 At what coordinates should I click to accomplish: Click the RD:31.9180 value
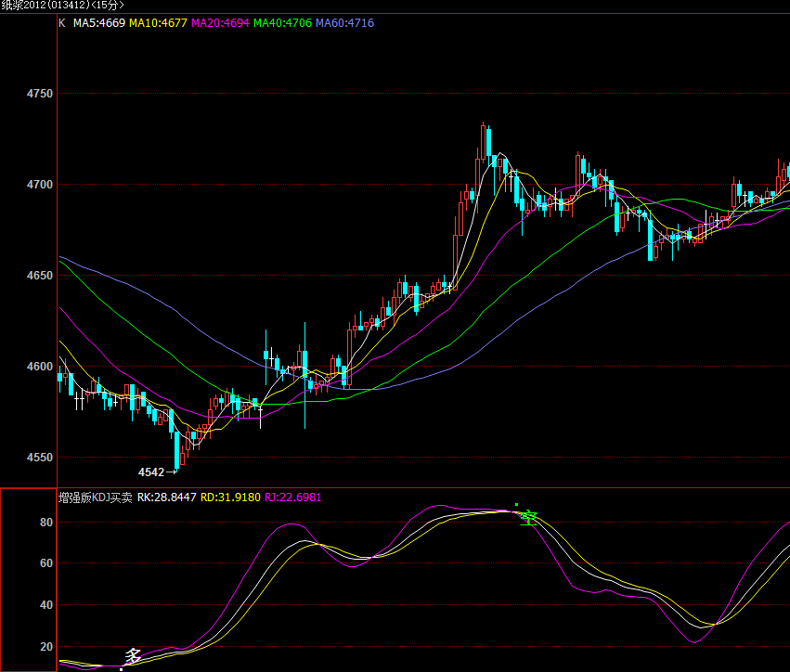coord(231,498)
